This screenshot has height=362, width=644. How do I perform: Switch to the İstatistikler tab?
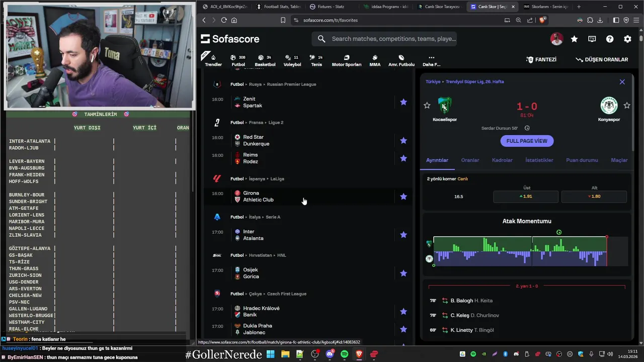[539, 160]
